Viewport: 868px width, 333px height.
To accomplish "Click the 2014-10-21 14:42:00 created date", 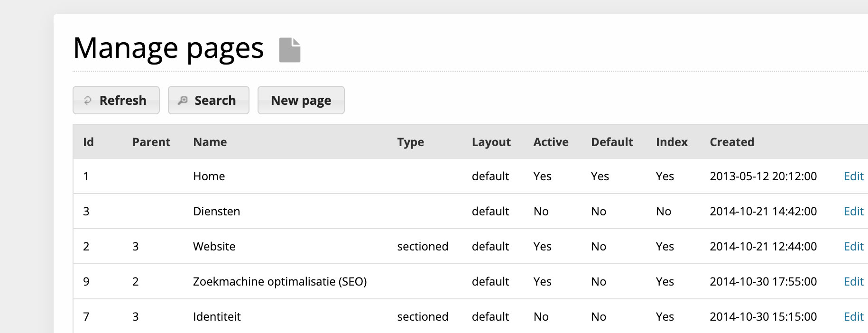I will click(x=763, y=211).
